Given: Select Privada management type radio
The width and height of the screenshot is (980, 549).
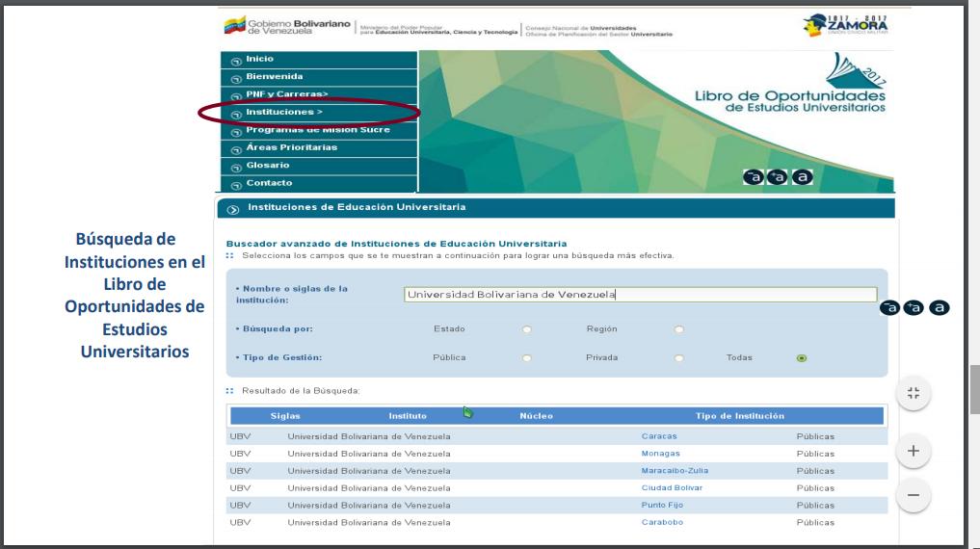Looking at the screenshot, I should click(x=678, y=358).
